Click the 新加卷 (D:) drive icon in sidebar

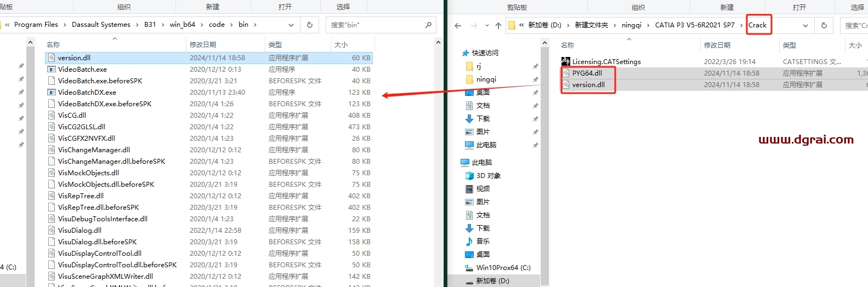click(x=469, y=281)
